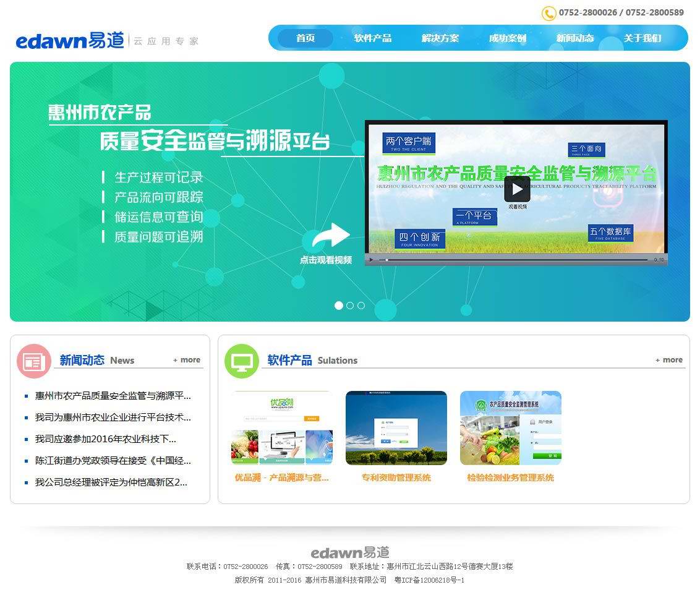Click the 粤ICP备12006218号-1 footer text

pos(430,580)
